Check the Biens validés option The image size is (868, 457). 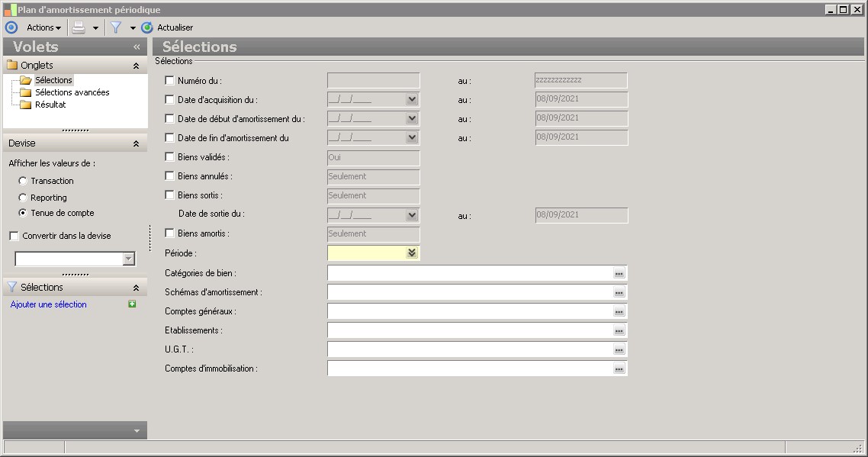point(169,156)
